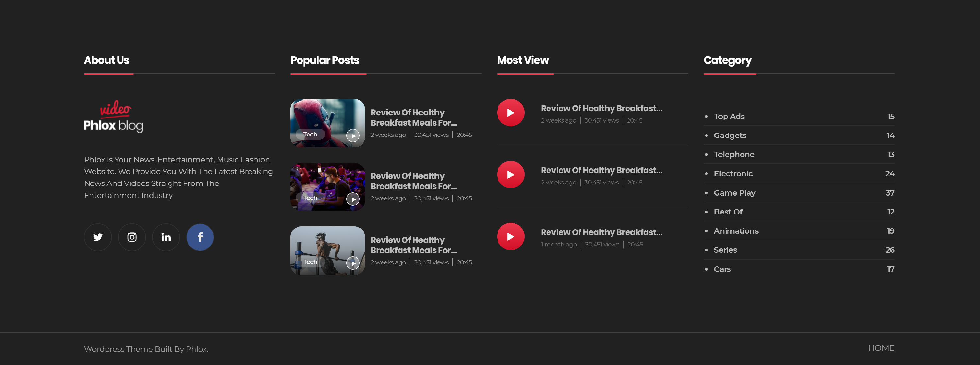
Task: Select the Electronic category entry
Action: click(733, 173)
